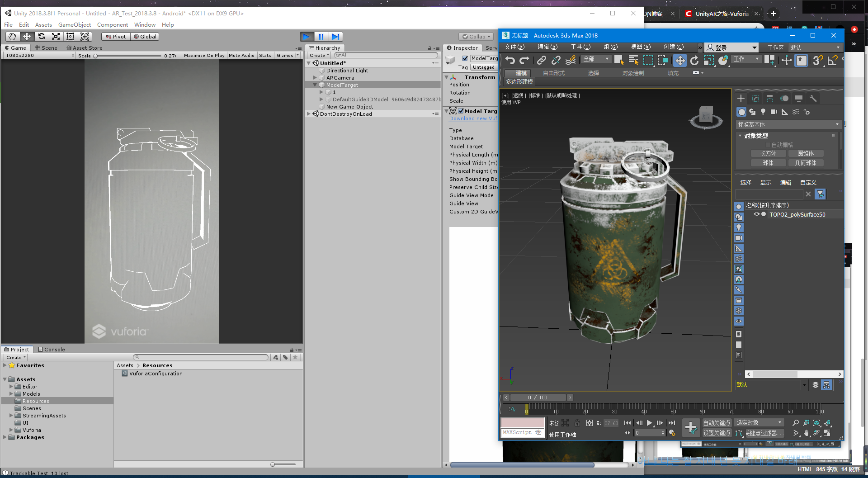The image size is (868, 478).
Task: Click the Download new Vuforia link
Action: point(473,119)
